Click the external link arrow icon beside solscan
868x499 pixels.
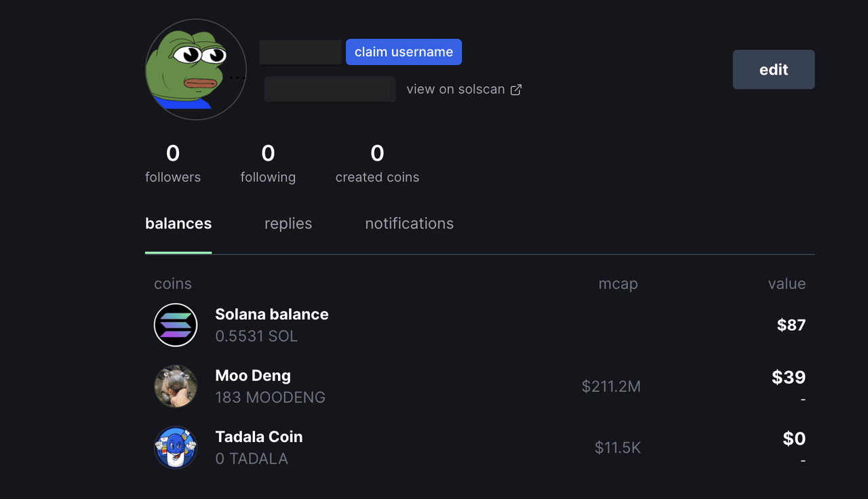(x=516, y=89)
